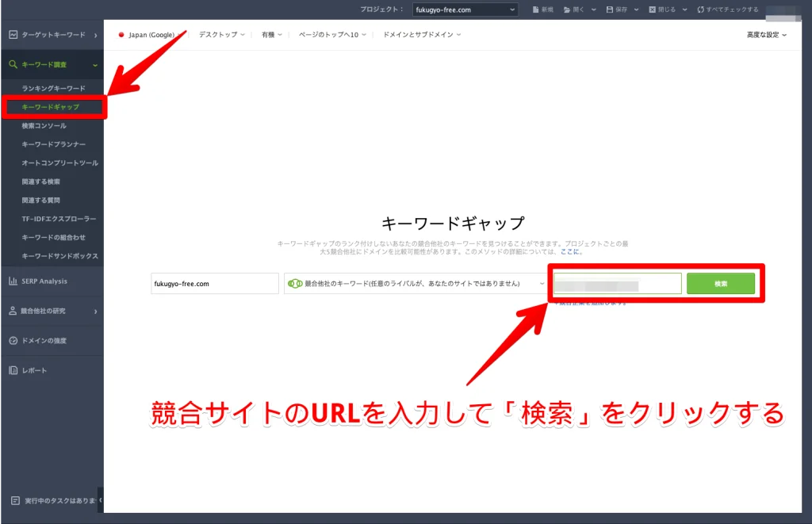Select キーワードプランナー in the sidebar

(x=54, y=144)
